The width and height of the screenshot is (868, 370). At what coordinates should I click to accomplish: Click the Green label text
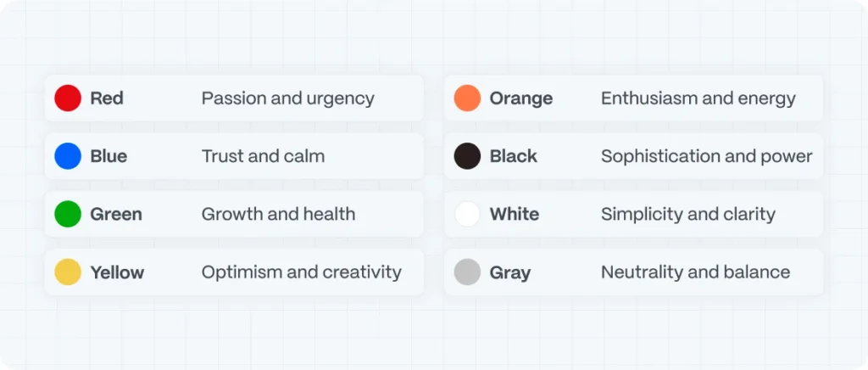point(116,215)
